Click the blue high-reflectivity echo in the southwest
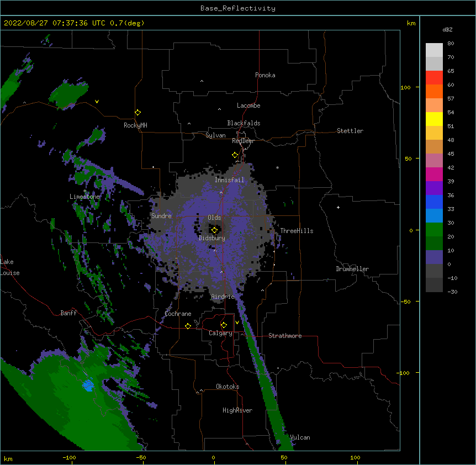 point(88,385)
